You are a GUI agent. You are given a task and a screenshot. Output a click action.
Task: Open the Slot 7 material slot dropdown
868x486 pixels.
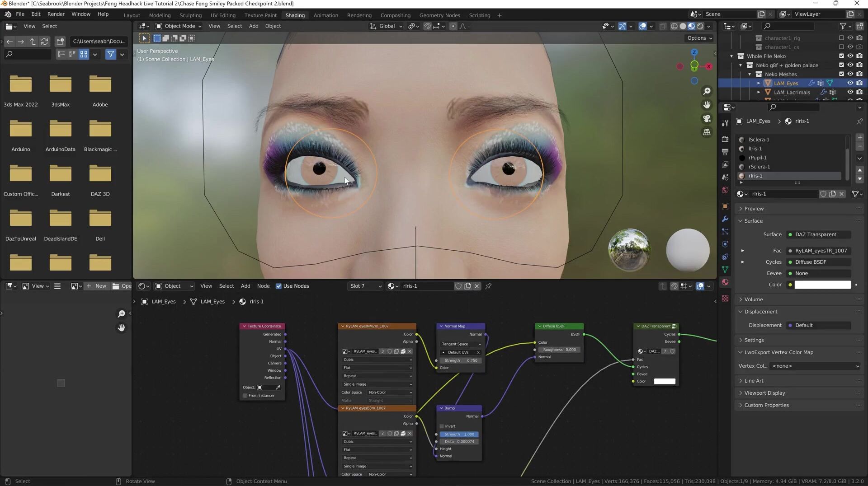pos(365,286)
